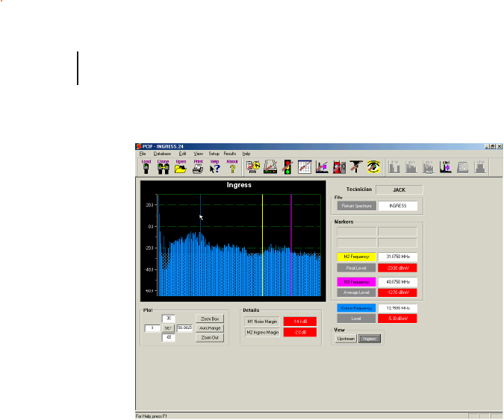
Task: Click the magenta M3 Frequency marker label
Action: [x=355, y=282]
